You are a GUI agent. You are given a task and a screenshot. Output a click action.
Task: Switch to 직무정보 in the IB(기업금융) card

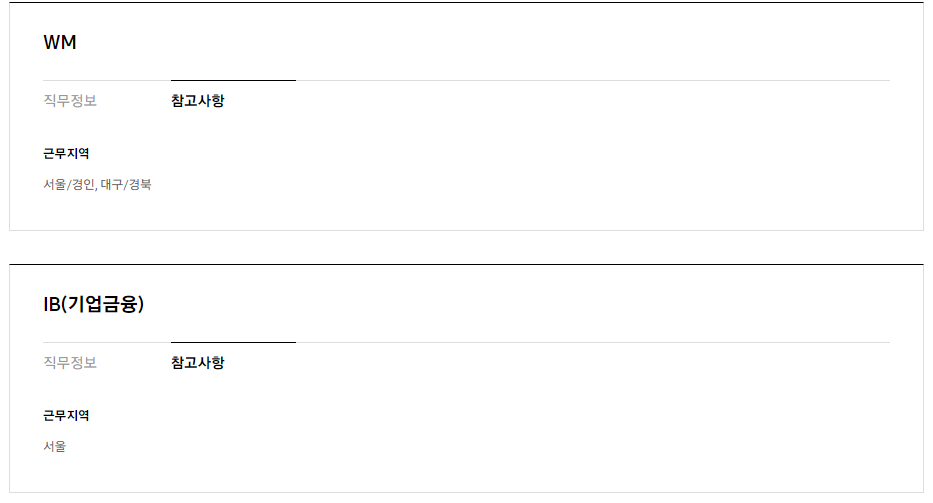(x=70, y=363)
